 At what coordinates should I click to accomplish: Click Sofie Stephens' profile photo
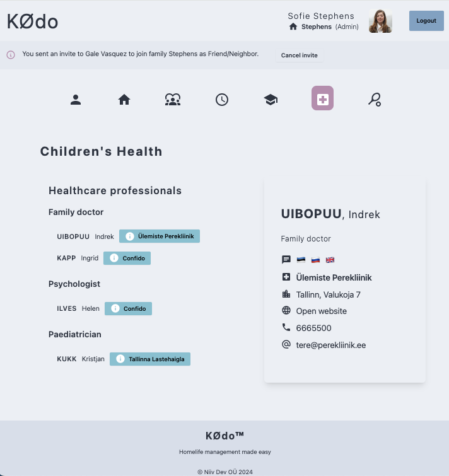(380, 21)
